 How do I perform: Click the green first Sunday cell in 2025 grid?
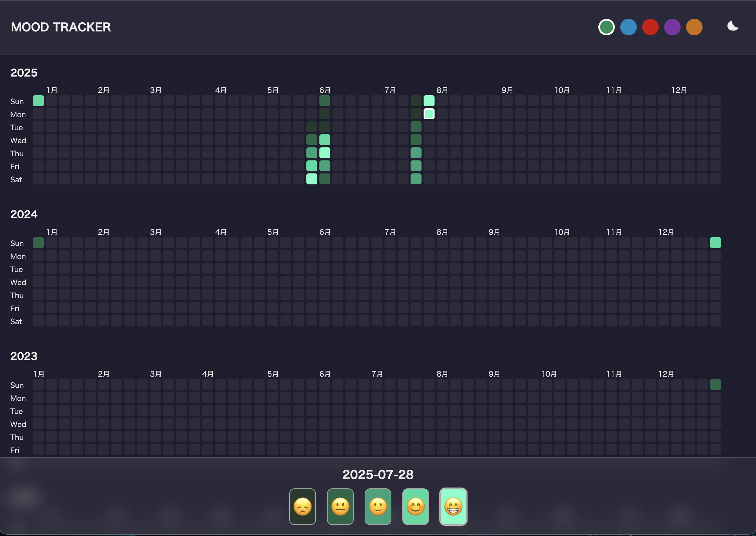[x=38, y=101]
